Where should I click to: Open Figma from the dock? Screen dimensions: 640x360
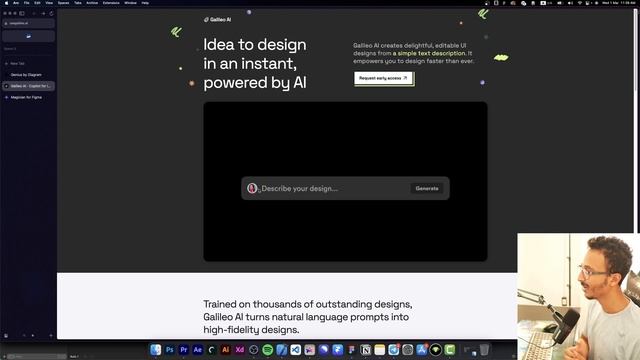[351, 350]
